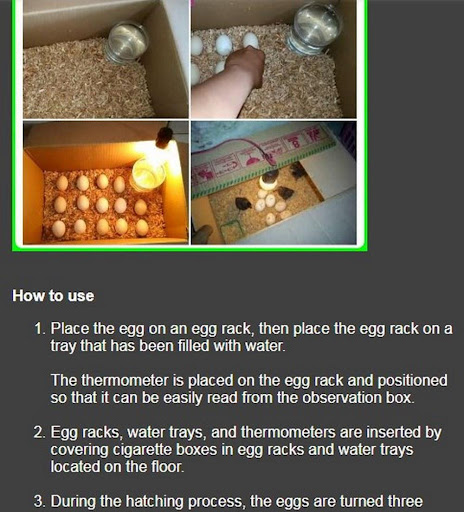Open the photo of eggs under the lit lamp
The width and height of the screenshot is (464, 512).
click(x=106, y=183)
